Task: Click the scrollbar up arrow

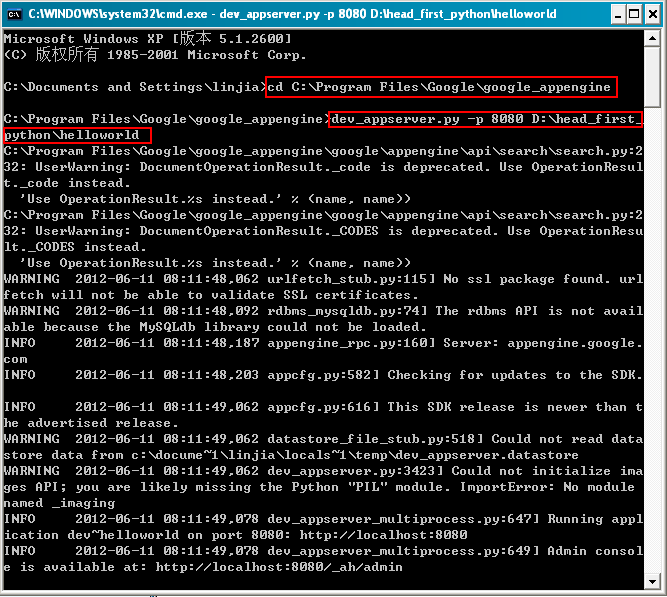Action: coord(652,39)
